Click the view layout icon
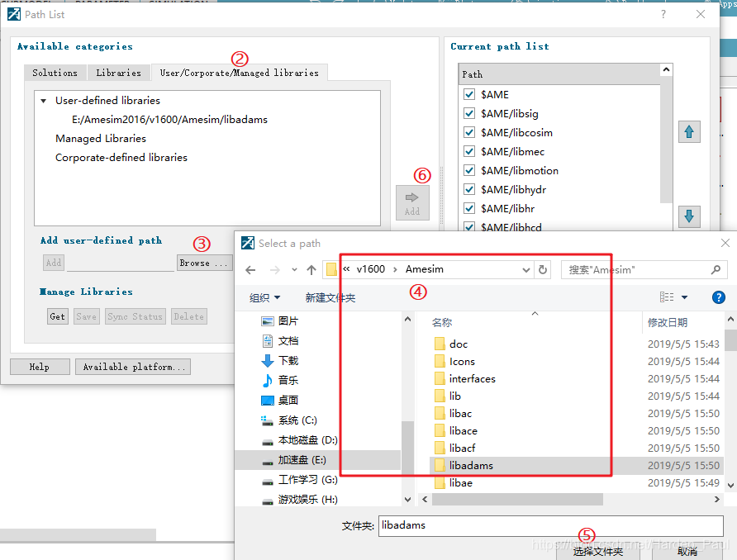This screenshot has width=737, height=560. pos(667,297)
